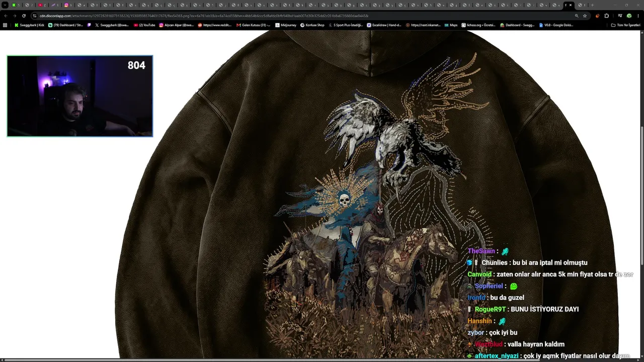Screen dimensions: 644x362
Task: Open the Midjourney bookmark
Action: pyautogui.click(x=286, y=25)
